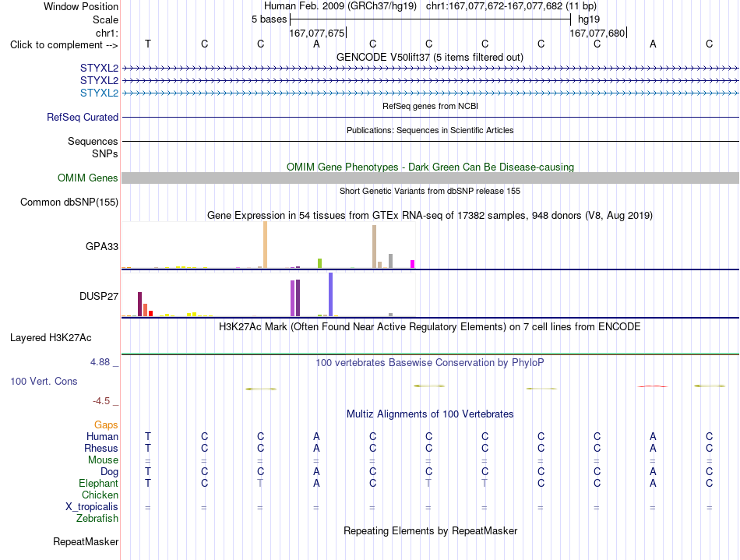Click the 'Human Feb. 2009 (GRCh37/hg19)' assembly text
740x560 pixels.
[x=340, y=6]
